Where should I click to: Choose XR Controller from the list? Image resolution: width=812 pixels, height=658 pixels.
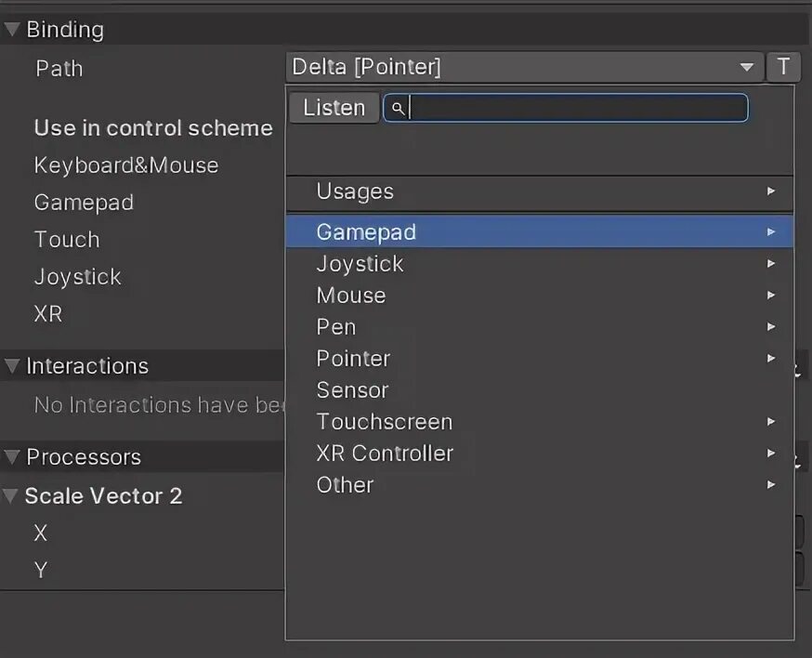click(540, 454)
